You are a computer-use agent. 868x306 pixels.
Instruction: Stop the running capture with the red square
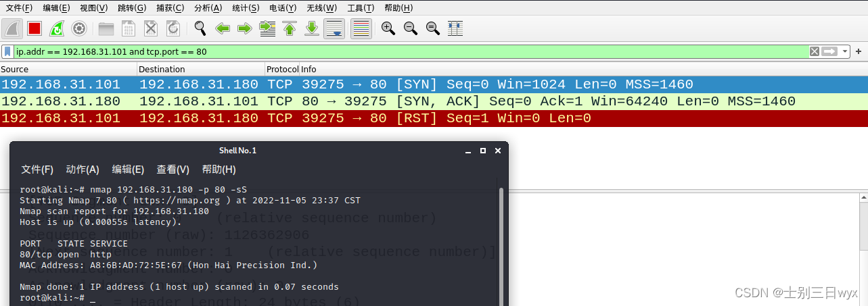coord(35,28)
